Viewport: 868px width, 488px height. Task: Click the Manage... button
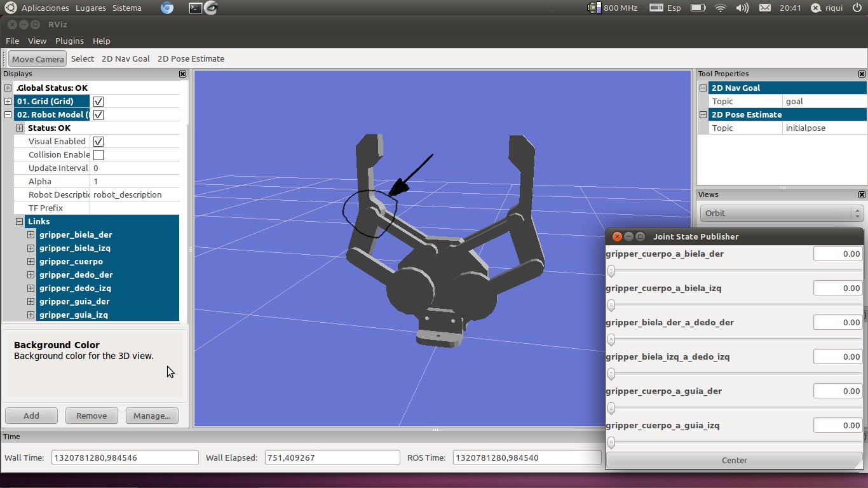point(152,416)
